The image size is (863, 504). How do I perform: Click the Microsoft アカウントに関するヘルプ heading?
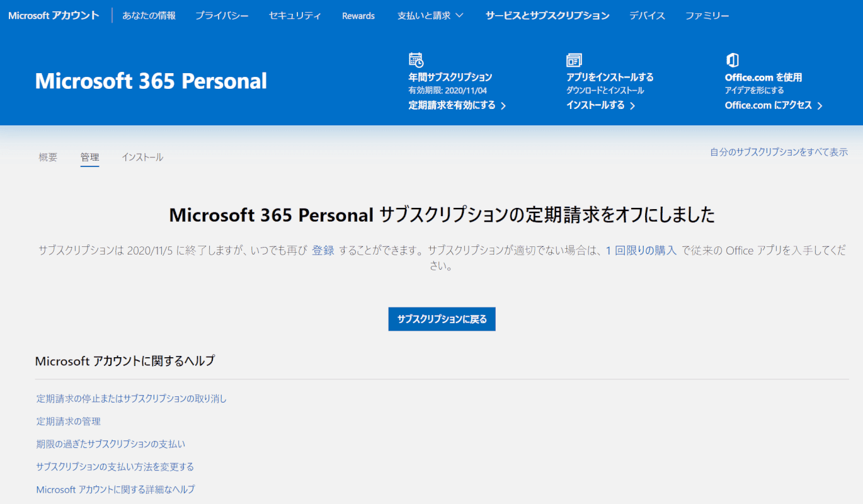click(x=125, y=362)
